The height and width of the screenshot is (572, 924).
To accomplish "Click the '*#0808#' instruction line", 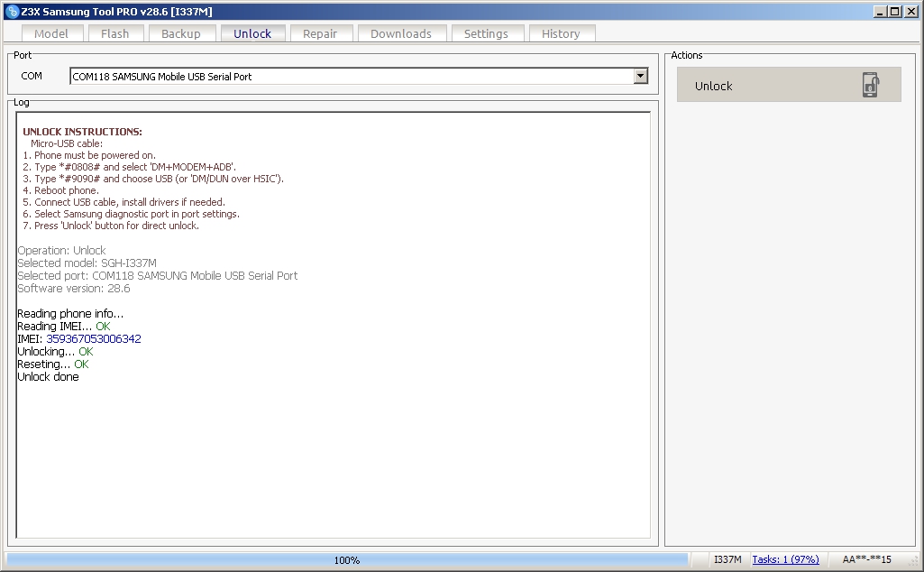I will point(129,168).
